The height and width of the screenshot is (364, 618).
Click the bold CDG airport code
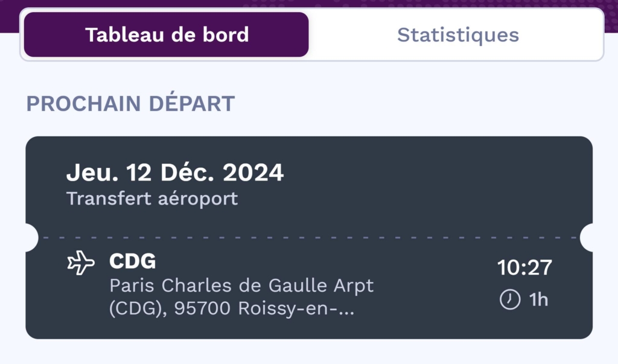point(132,262)
